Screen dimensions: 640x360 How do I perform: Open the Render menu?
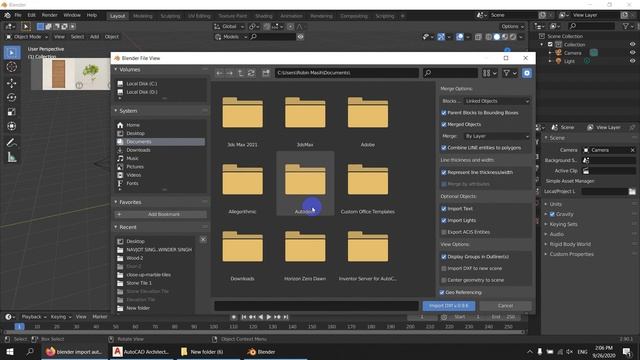[49, 15]
